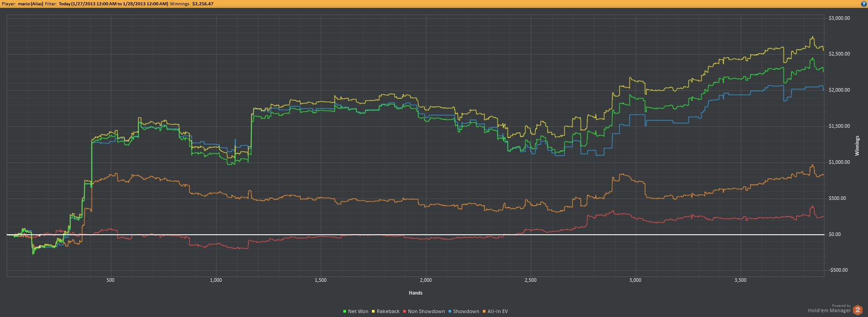
Task: Click the green Net Won legend swatch
Action: (345, 312)
